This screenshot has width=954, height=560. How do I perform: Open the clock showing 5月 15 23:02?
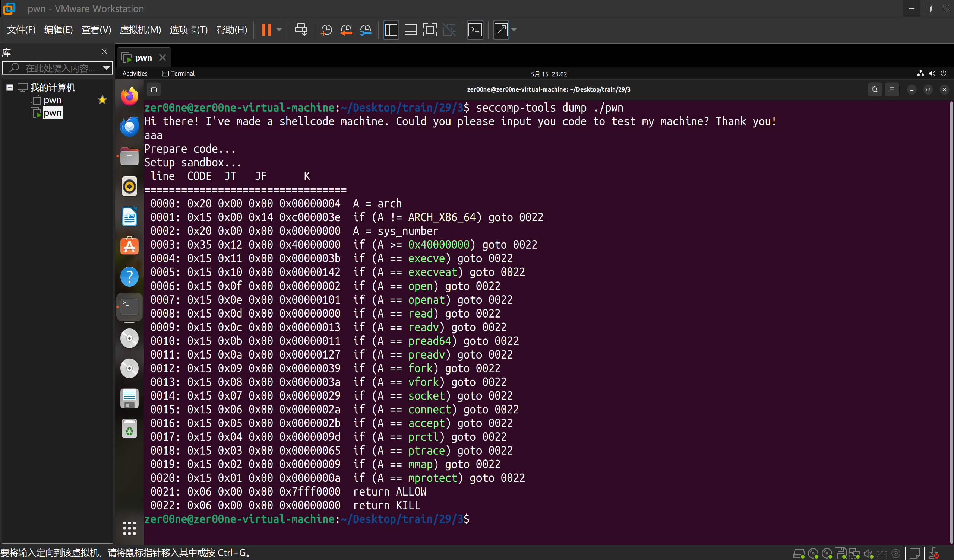pos(549,74)
